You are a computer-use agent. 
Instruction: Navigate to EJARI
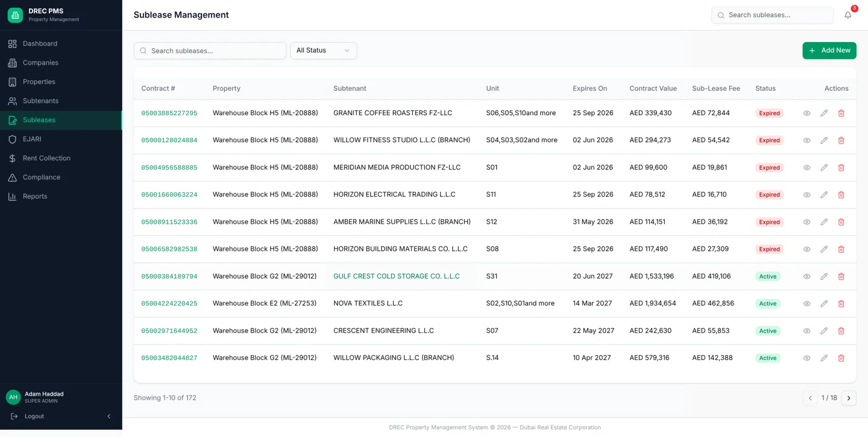coord(61,139)
